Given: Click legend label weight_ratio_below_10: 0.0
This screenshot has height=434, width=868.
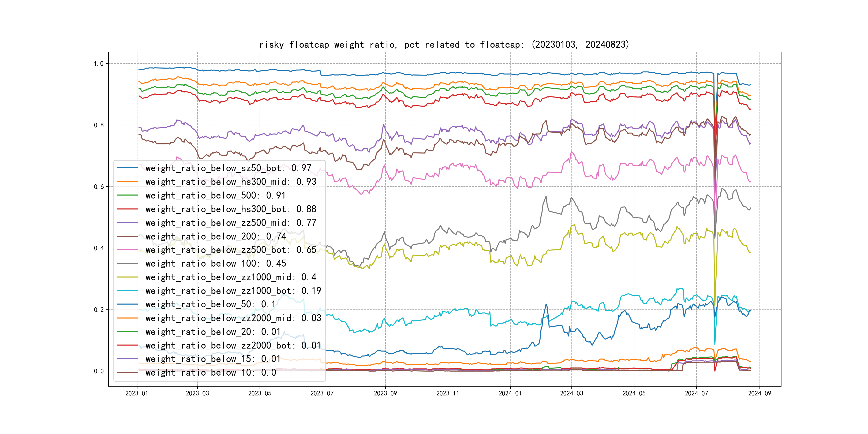Looking at the screenshot, I should [211, 373].
